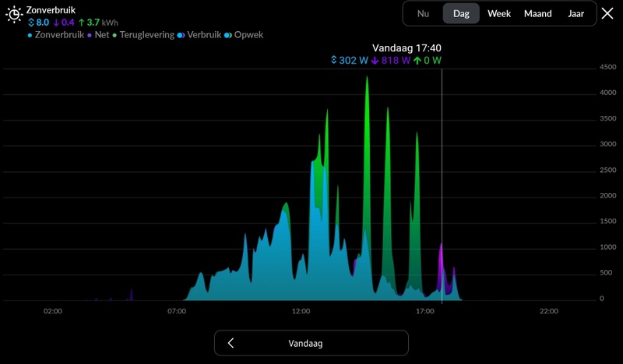Click the 302 W tooltip value
623x364 pixels.
click(x=350, y=61)
